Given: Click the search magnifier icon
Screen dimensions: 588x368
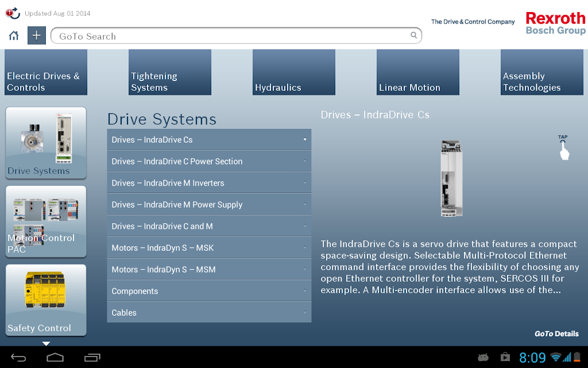Looking at the screenshot, I should click(413, 35).
